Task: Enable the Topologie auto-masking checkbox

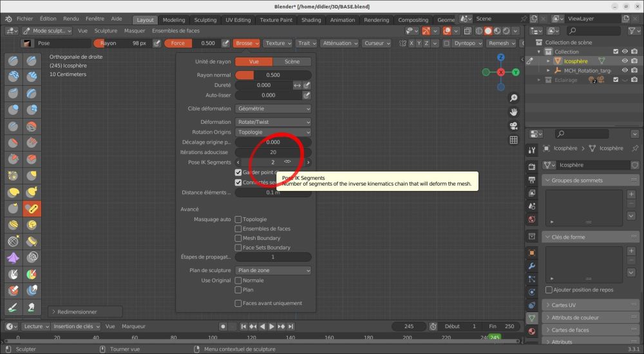Action: pyautogui.click(x=238, y=219)
